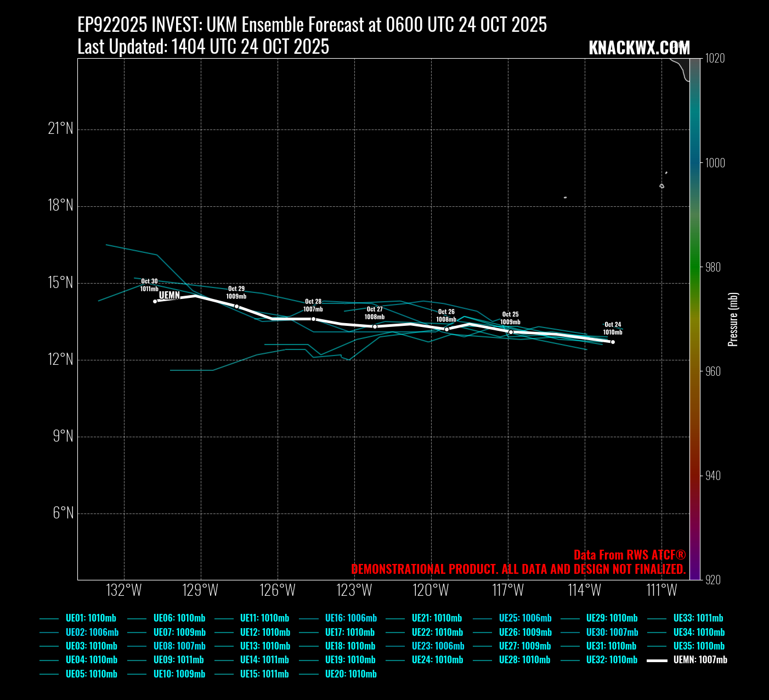Click the UE01 legend line swatch
Viewport: 769px width, 700px height.
49,619
